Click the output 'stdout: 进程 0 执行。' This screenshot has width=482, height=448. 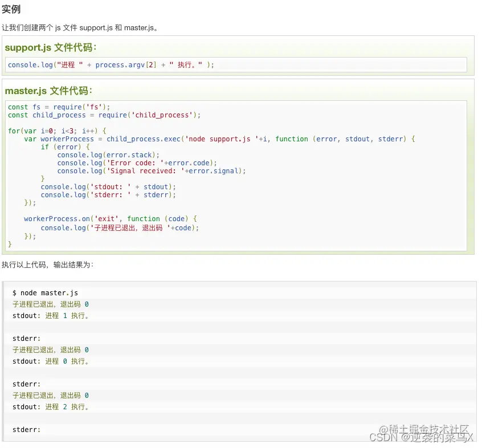[51, 361]
